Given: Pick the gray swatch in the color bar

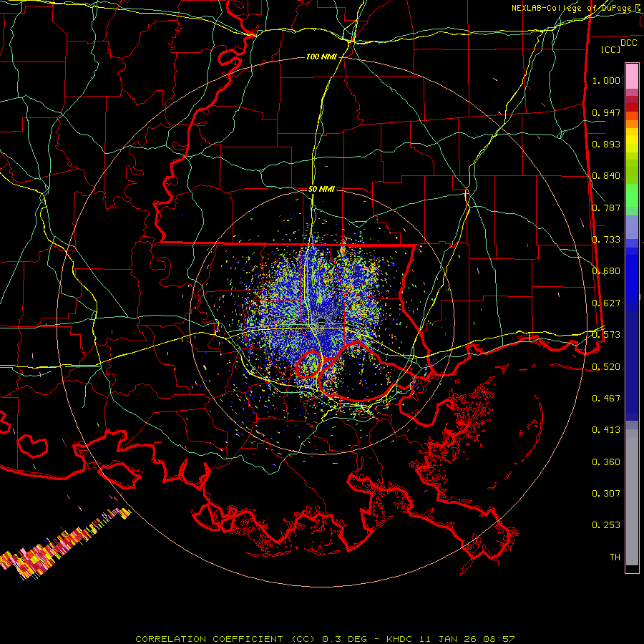Looking at the screenshot, I should pyautogui.click(x=632, y=497).
